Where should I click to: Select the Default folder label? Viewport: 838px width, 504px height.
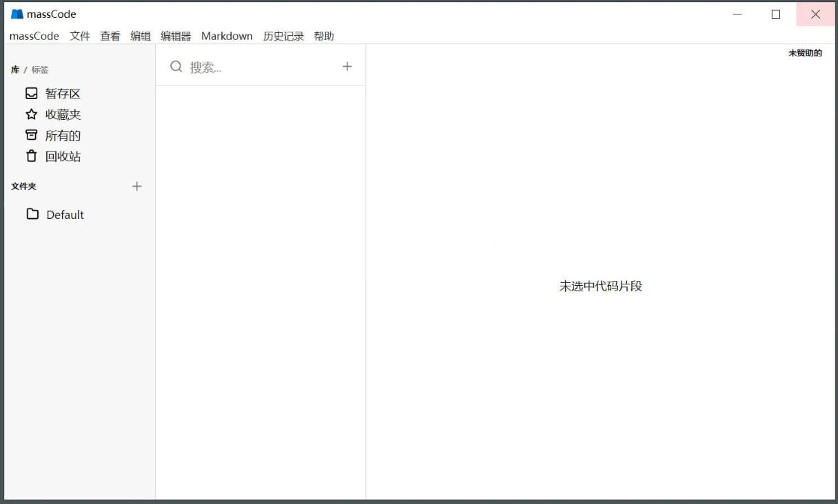point(65,215)
